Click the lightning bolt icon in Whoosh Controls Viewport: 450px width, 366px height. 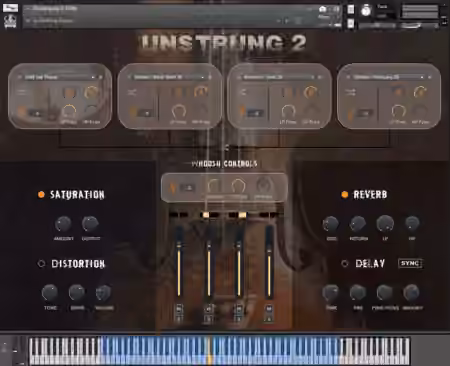click(173, 188)
